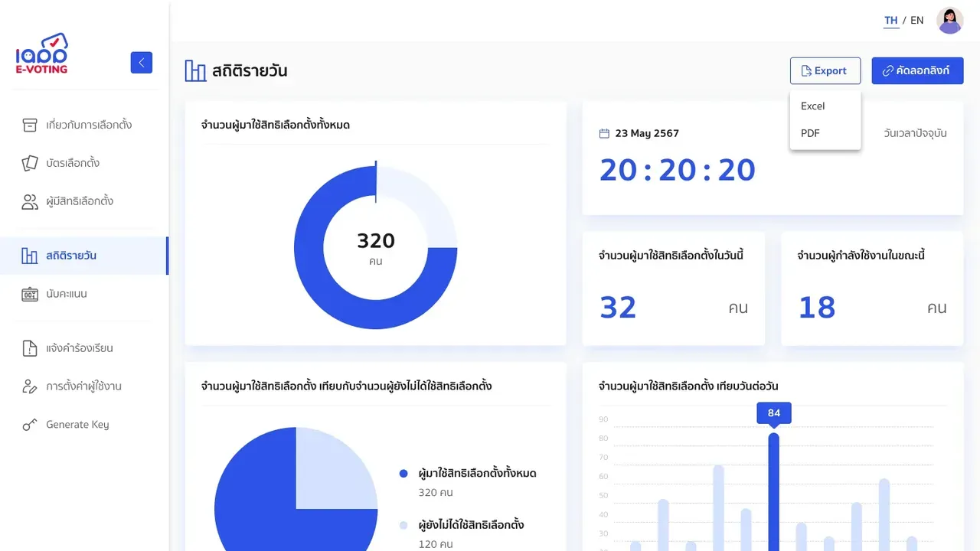
Task: Click today's voter count 32
Action: click(x=619, y=308)
